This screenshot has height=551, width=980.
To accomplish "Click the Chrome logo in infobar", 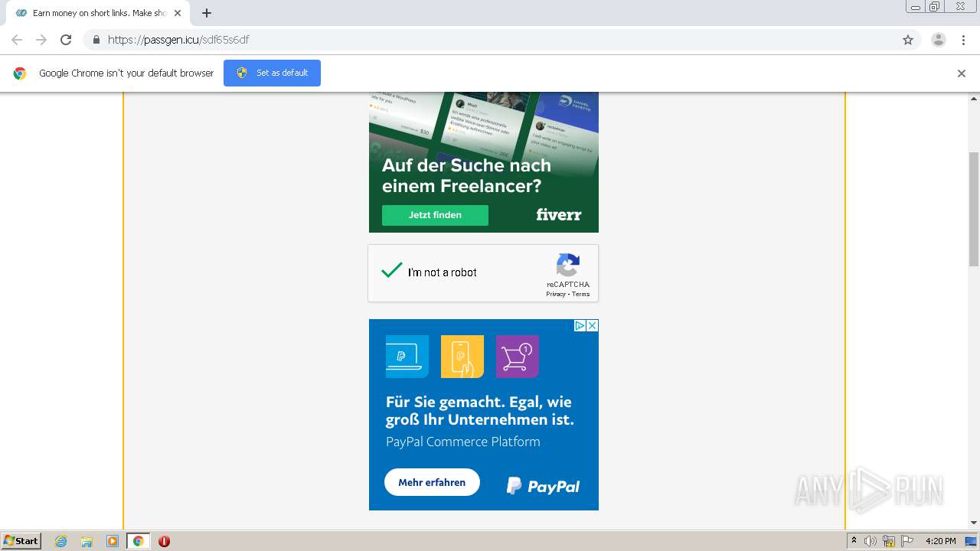I will 20,73.
